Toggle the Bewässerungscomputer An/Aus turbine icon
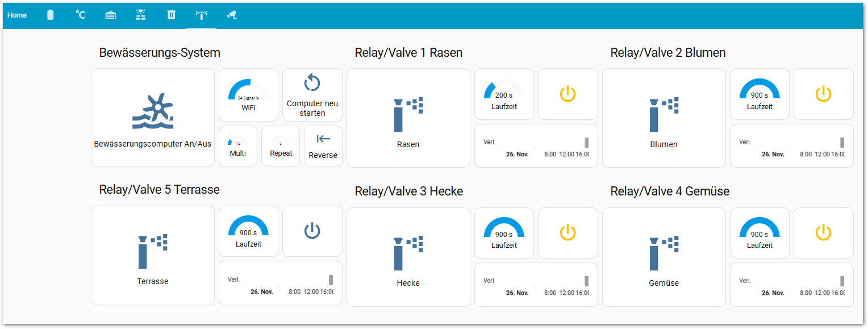Screen dimensions: 868x329 tap(153, 112)
